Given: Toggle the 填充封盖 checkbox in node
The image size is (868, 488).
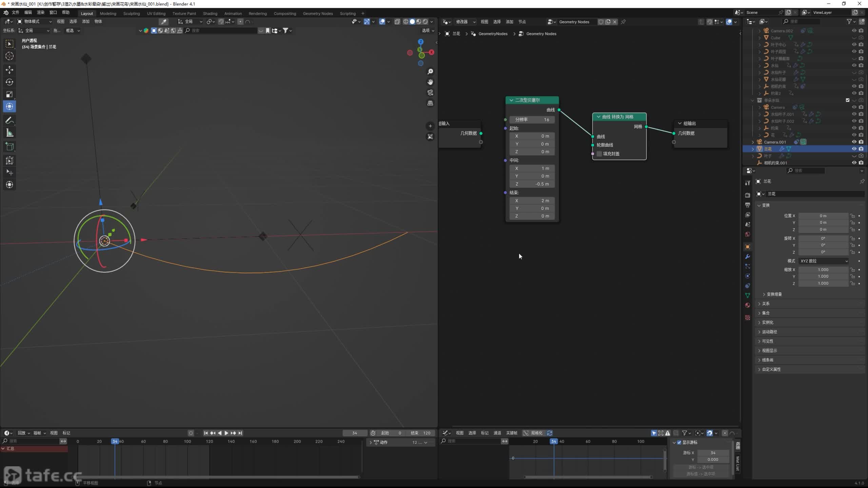Looking at the screenshot, I should coord(599,154).
